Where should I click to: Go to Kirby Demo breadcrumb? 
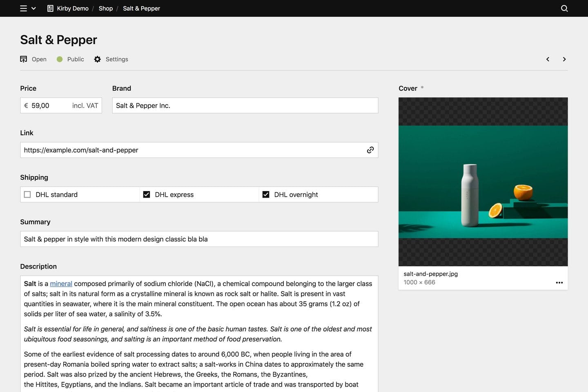(73, 8)
